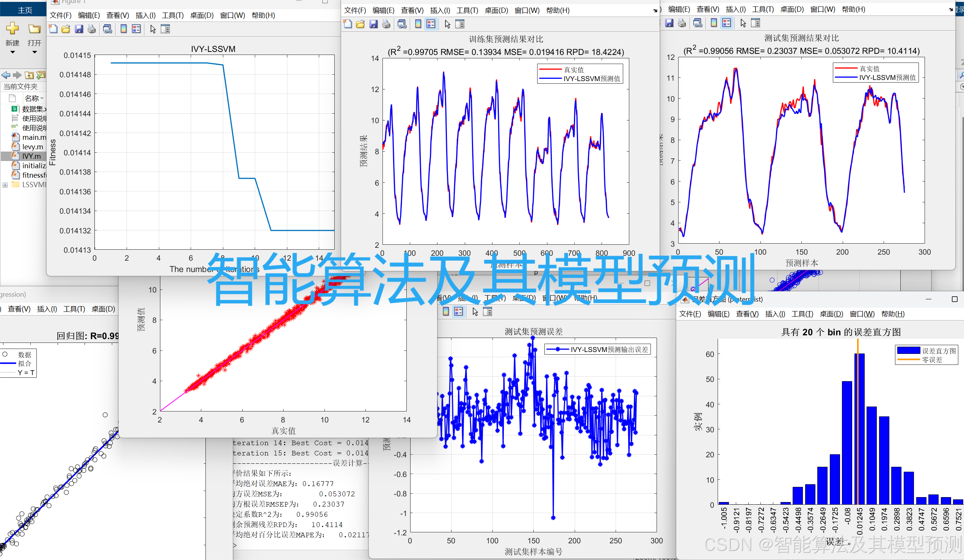Open Property Inspector in test set comparison figure
Viewport: 964px width, 560px height.
[756, 23]
